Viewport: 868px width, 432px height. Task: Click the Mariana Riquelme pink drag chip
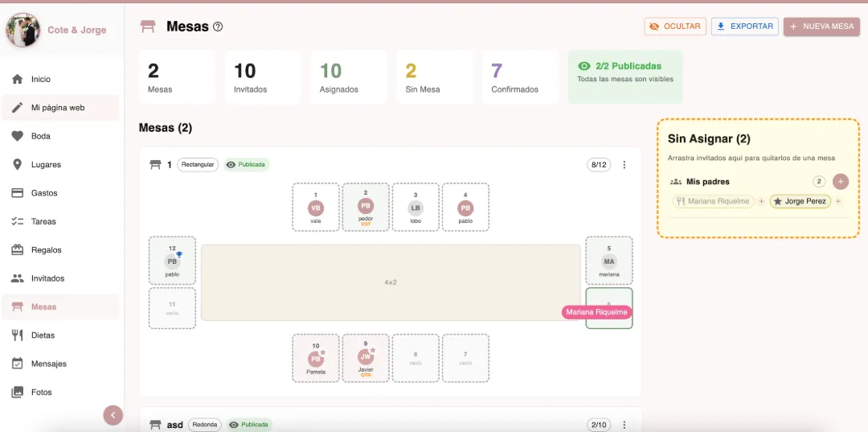coord(596,312)
